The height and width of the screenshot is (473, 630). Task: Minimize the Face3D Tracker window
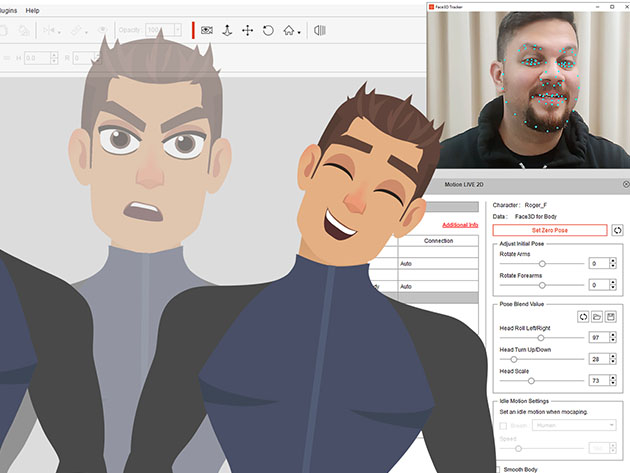[x=598, y=7]
